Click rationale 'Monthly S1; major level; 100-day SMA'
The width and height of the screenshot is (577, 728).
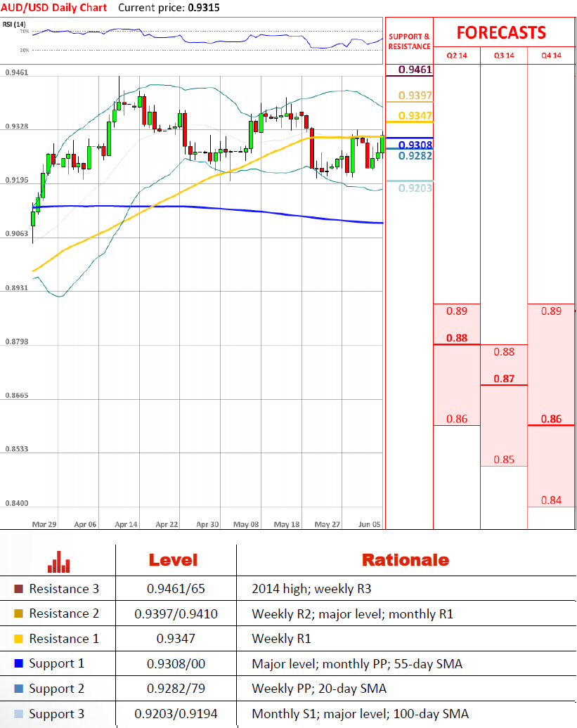click(361, 714)
